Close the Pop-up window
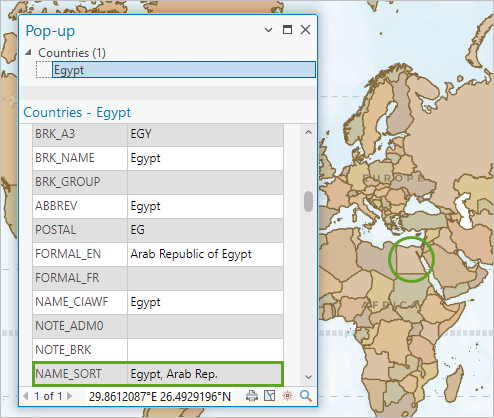The image size is (494, 418). tap(305, 30)
